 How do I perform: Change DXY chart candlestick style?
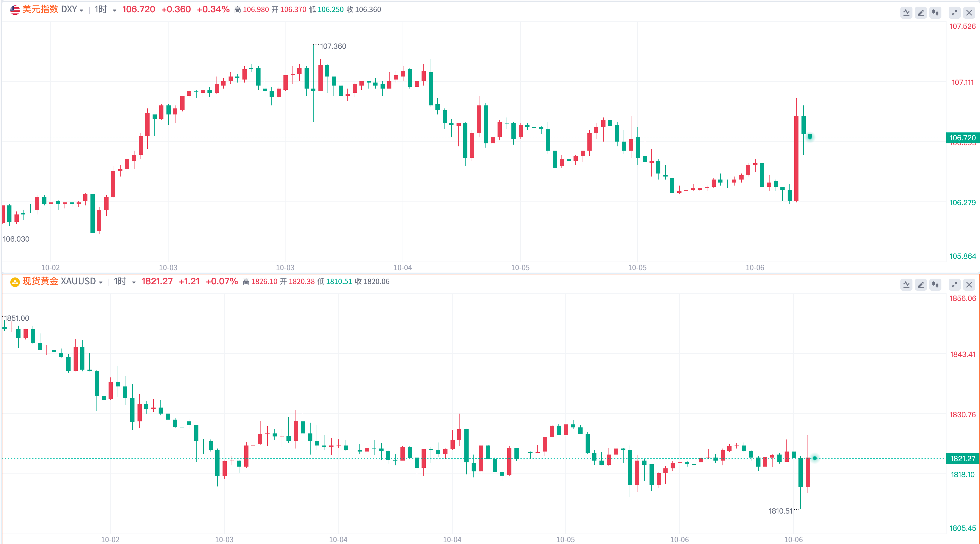click(x=935, y=13)
